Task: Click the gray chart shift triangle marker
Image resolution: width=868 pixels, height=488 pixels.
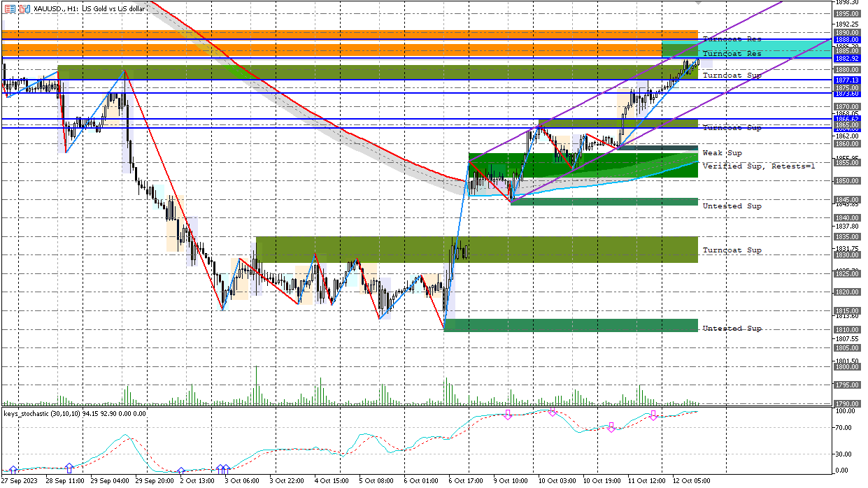Action: tap(698, 3)
